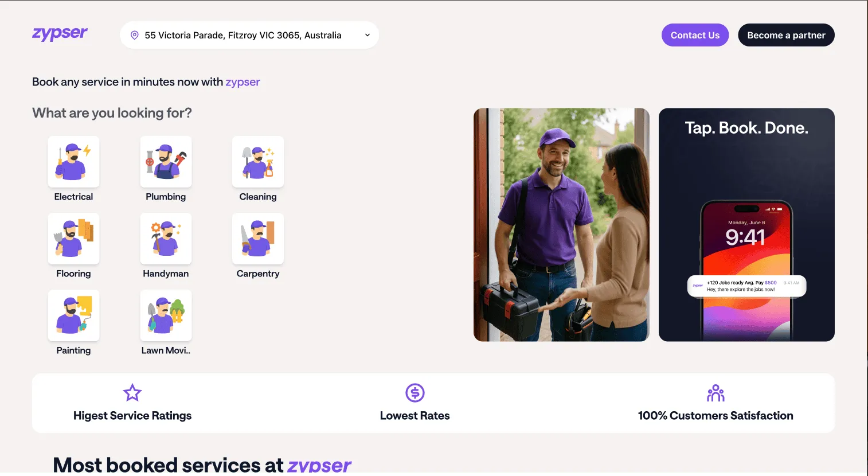Click the Most booked services at zypser heading
The image size is (868, 476).
(202, 465)
